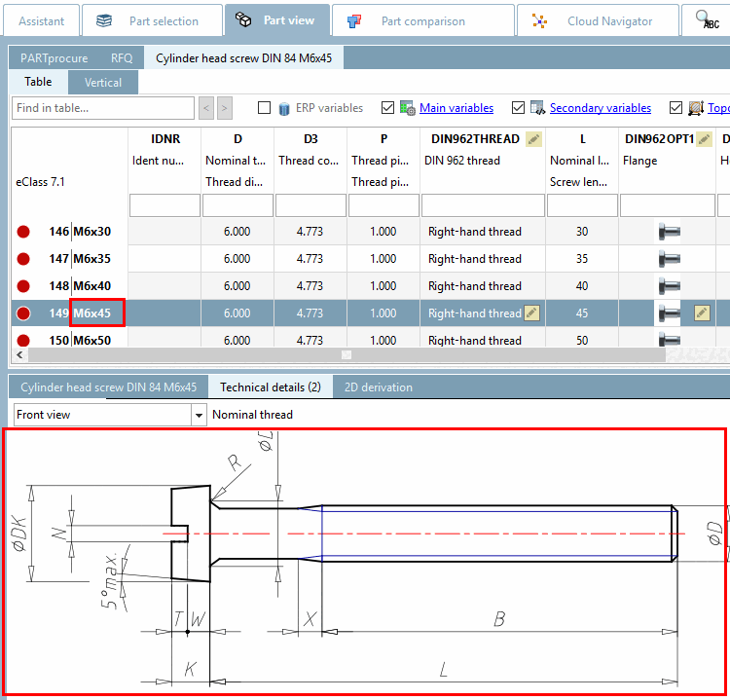The width and height of the screenshot is (730, 700).
Task: Click edit pencil beside flange image in row 149
Action: coord(702,313)
